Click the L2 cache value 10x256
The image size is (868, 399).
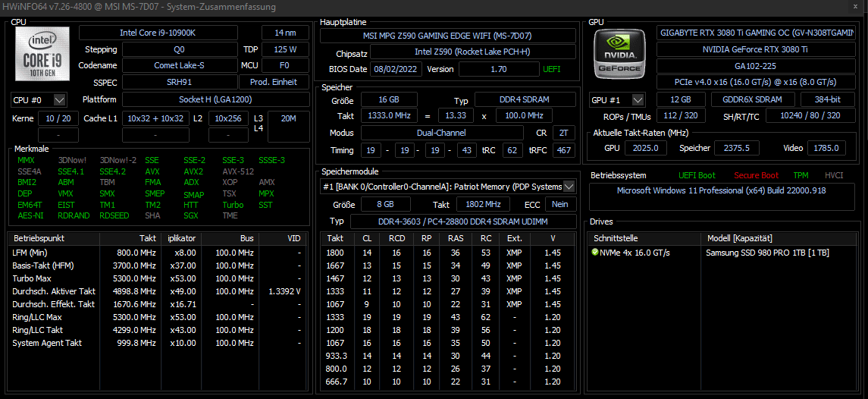(x=228, y=118)
